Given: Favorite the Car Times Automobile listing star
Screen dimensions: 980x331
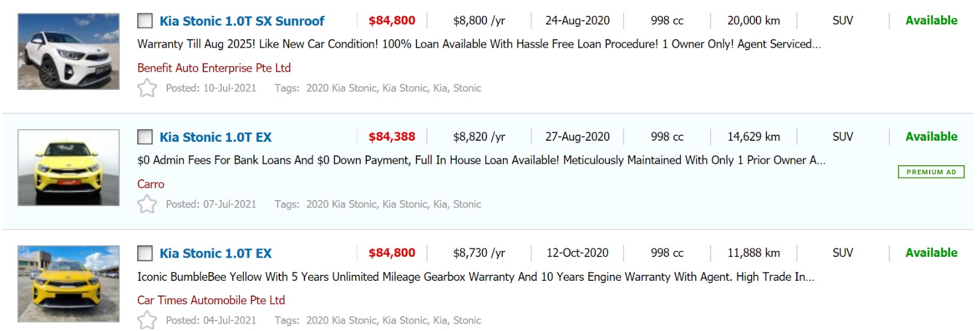Looking at the screenshot, I should tap(147, 320).
